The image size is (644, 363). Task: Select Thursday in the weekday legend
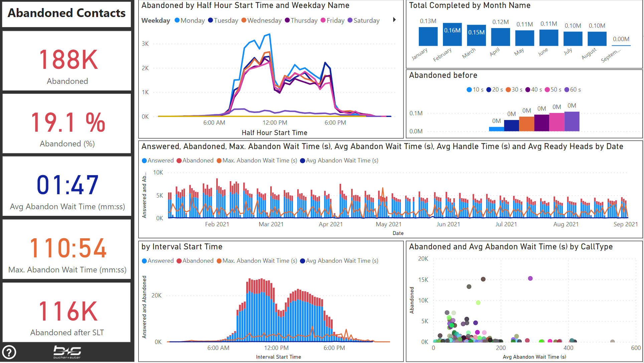click(301, 20)
